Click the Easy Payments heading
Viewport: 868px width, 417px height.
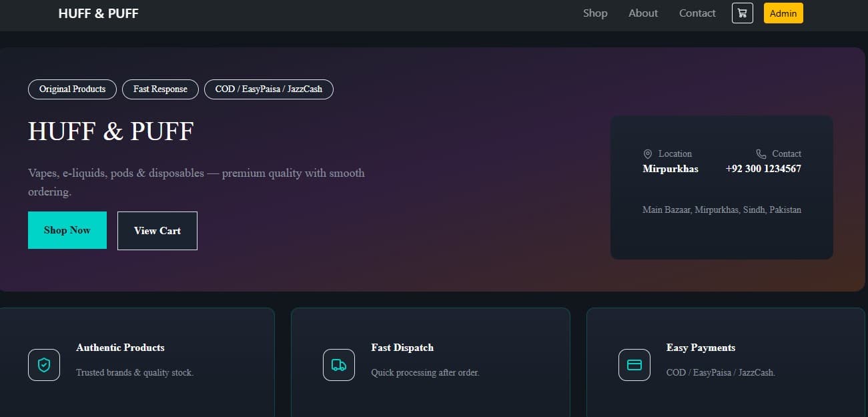coord(701,348)
